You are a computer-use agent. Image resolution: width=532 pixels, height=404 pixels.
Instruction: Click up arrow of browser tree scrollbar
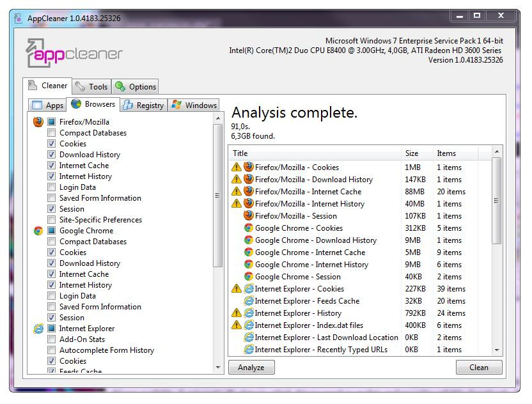[218, 118]
